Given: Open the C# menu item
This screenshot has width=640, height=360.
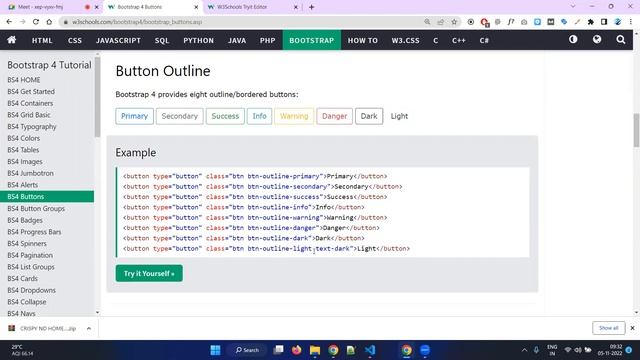Looking at the screenshot, I should 484,40.
